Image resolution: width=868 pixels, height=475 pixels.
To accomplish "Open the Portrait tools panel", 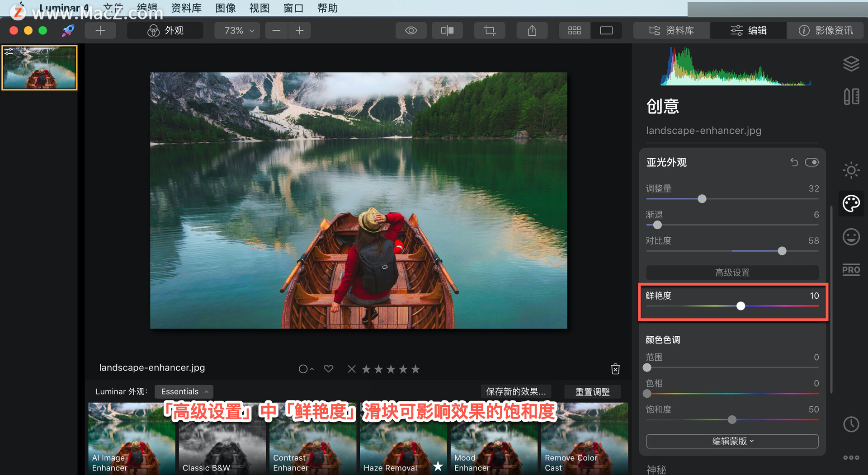I will [850, 236].
